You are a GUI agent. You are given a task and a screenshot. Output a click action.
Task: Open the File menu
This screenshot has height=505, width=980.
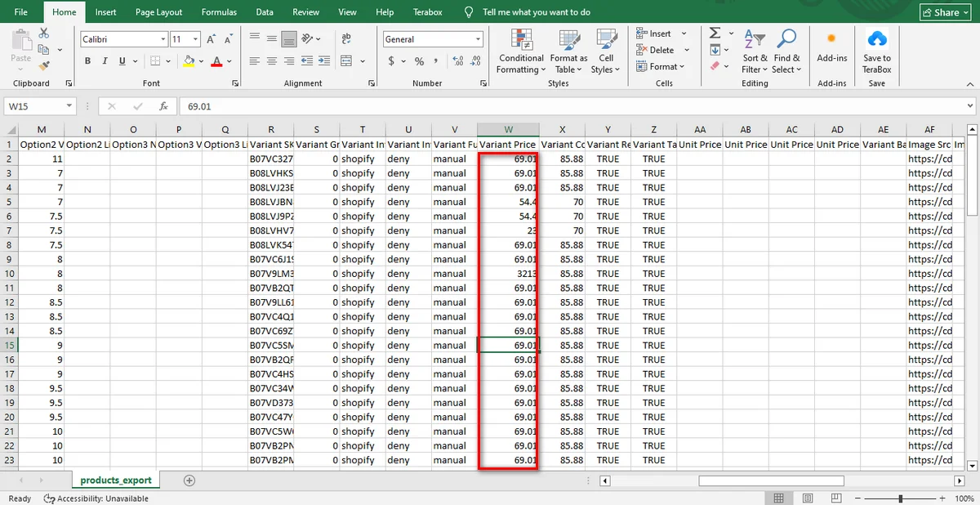pyautogui.click(x=21, y=12)
